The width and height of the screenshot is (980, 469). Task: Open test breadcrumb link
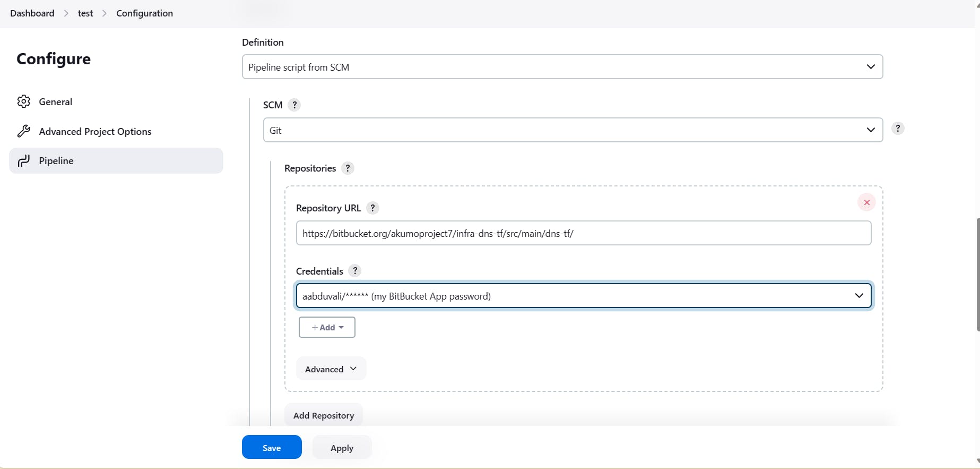click(85, 13)
